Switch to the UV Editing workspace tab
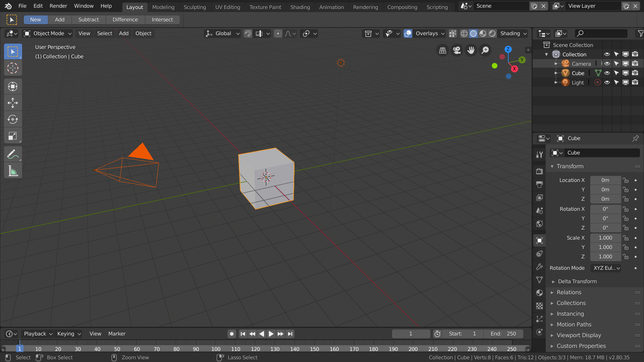Viewport: 644px width, 362px height. 228,7
